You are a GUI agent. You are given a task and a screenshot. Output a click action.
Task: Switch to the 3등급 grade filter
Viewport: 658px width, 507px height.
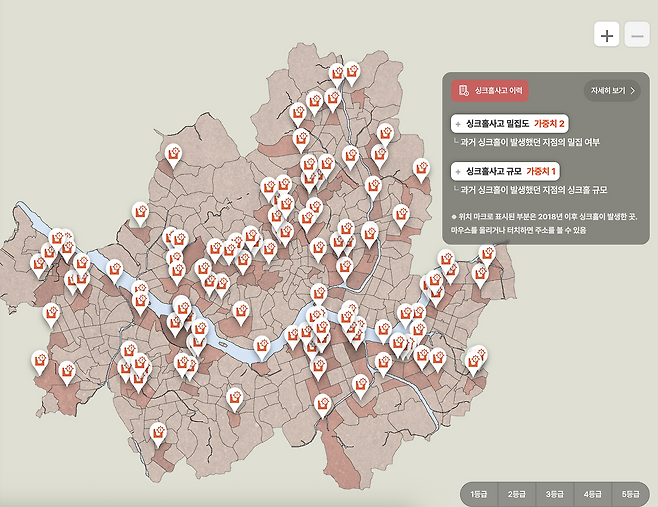click(554, 494)
